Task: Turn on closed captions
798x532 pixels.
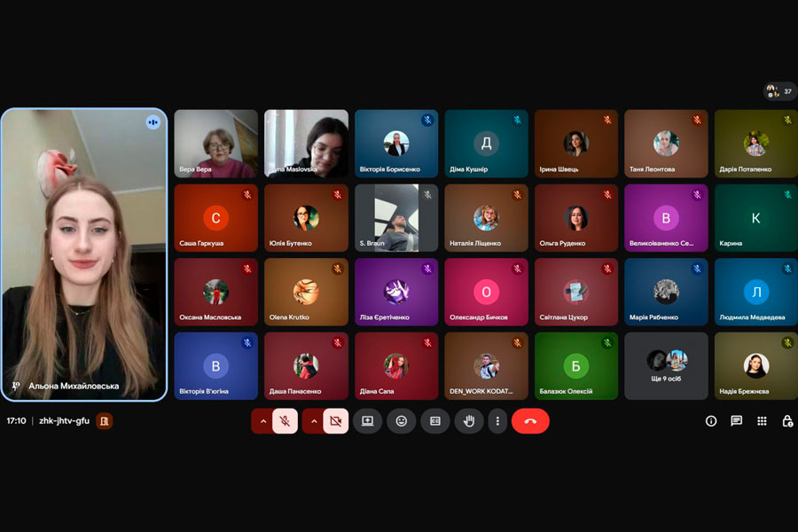Action: click(435, 421)
